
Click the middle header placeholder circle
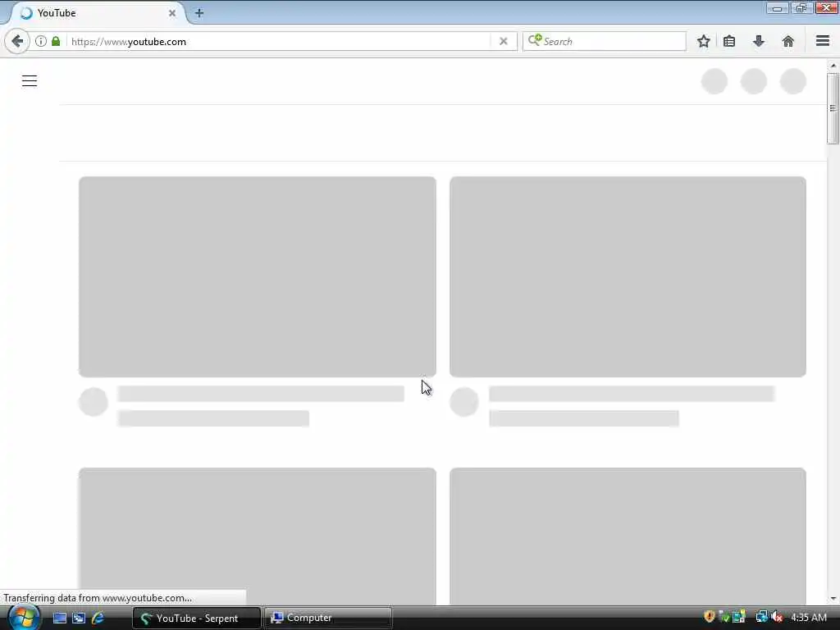pyautogui.click(x=754, y=81)
